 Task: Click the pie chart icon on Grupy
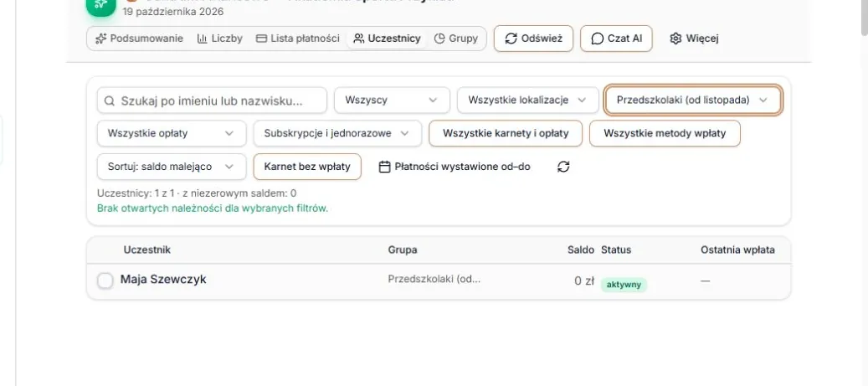tap(439, 39)
